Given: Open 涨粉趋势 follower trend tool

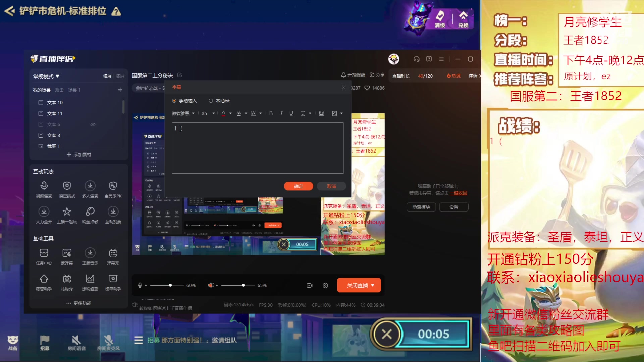Looking at the screenshot, I should [x=90, y=282].
